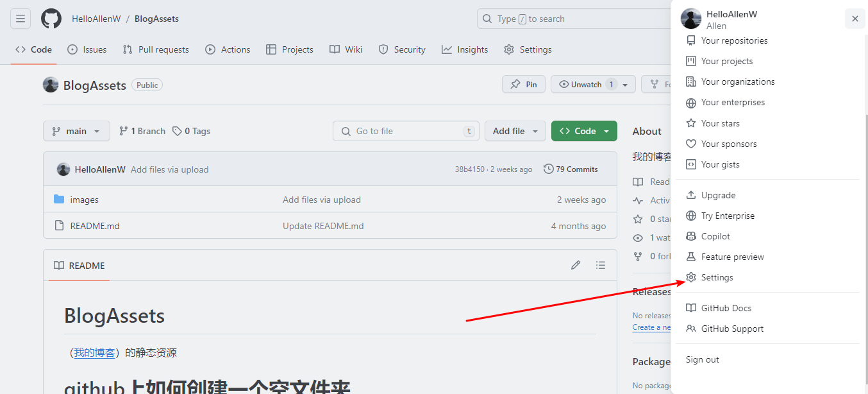Click the tag icon beside 0 Tags
This screenshot has height=394, width=868.
tap(178, 131)
